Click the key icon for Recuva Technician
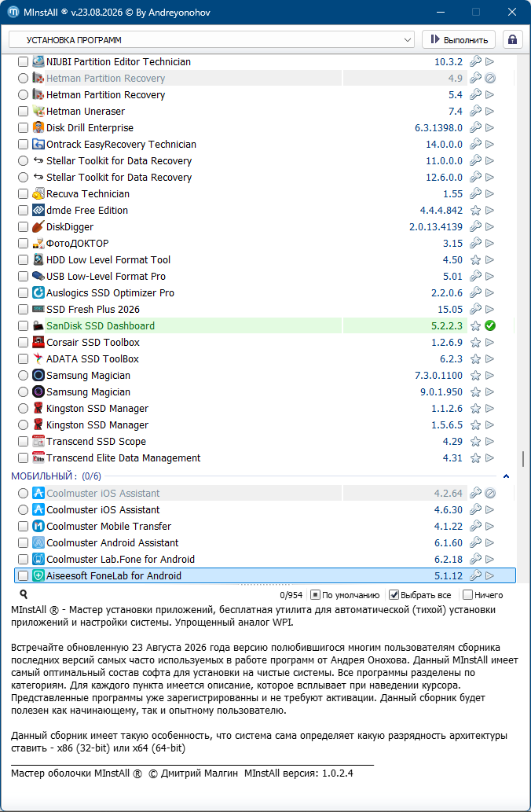This screenshot has height=812, width=531. point(475,193)
